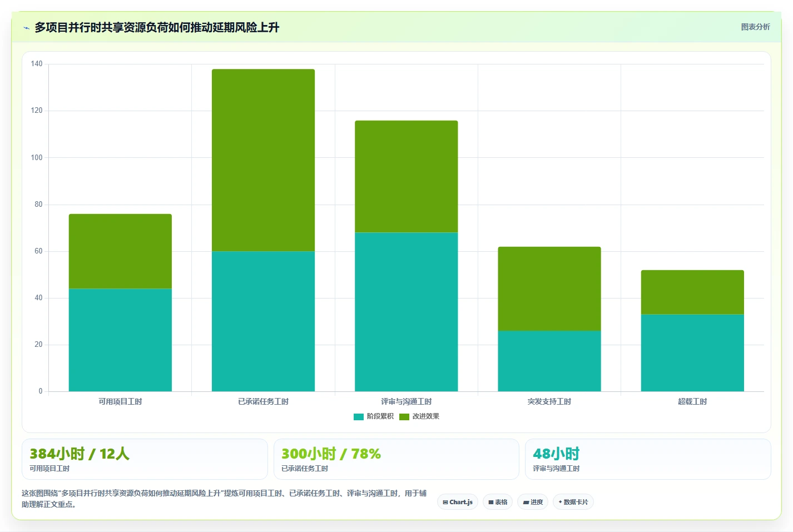The height and width of the screenshot is (532, 793).
Task: Click the teal segment of 评审与沟通工时 bar
Action: click(407, 312)
